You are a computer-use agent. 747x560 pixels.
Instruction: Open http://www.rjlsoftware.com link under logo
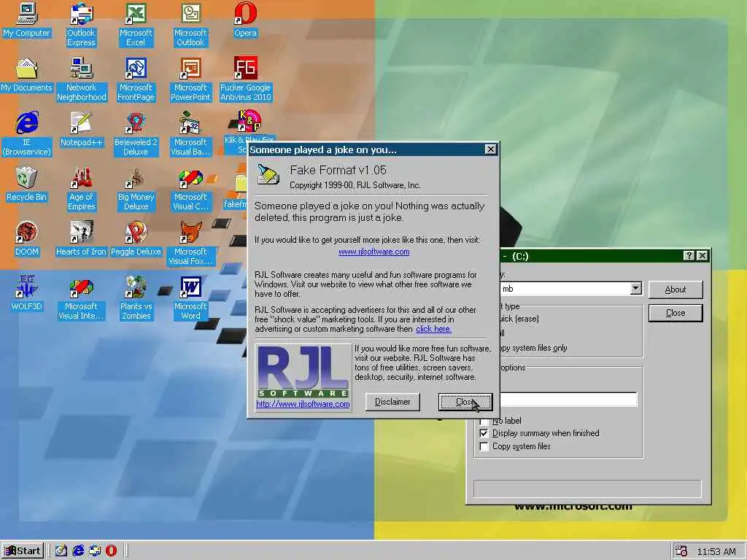tap(303, 404)
